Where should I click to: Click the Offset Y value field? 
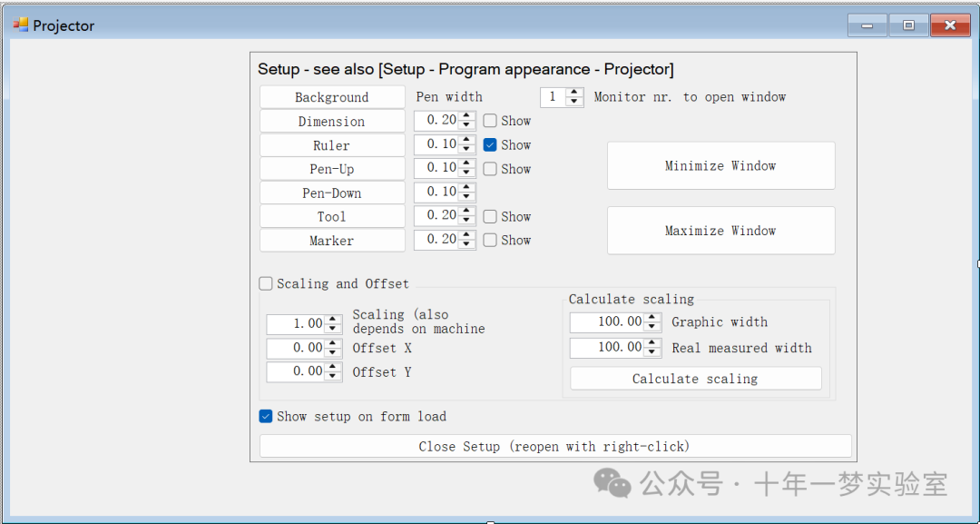296,372
